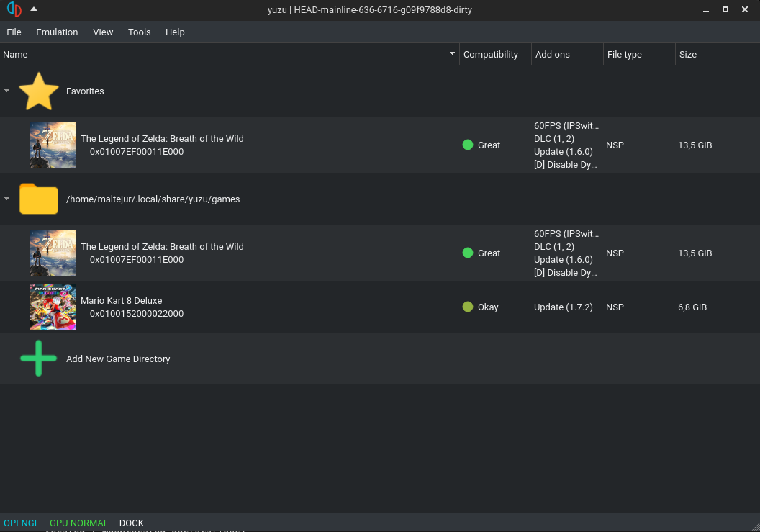Click Zelda title text under games directory
This screenshot has width=760, height=532.
(x=162, y=247)
